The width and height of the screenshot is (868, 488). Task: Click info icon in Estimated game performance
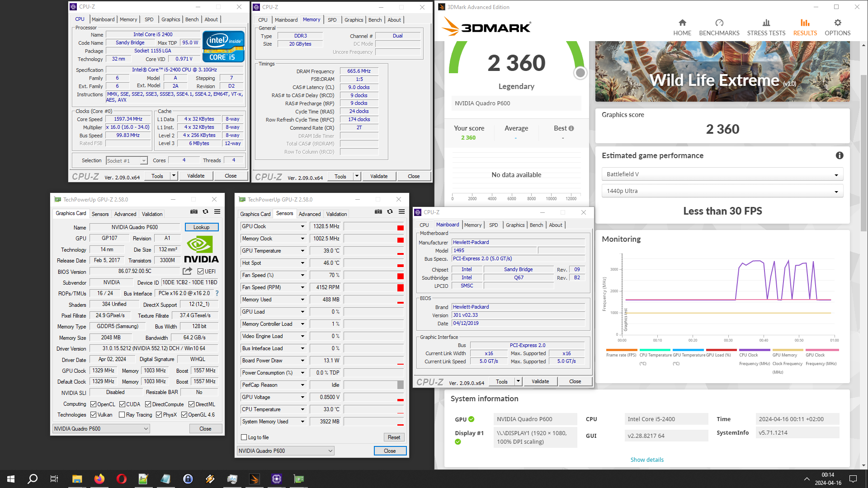[x=840, y=155]
